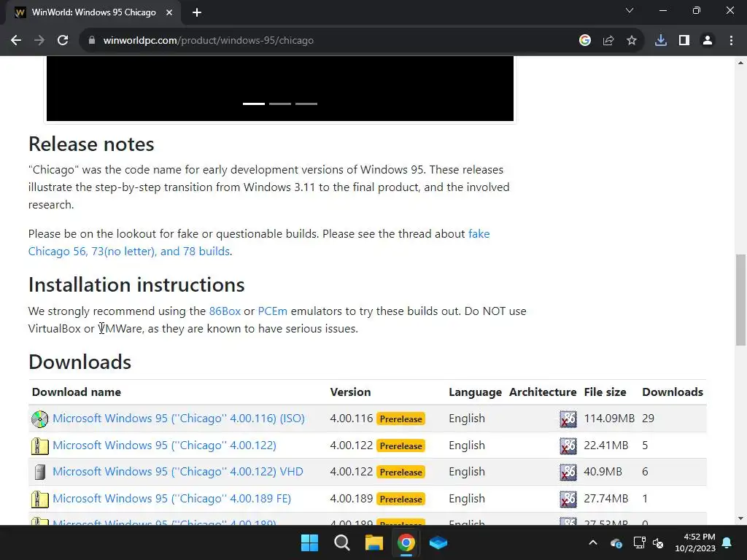Select third carousel slide indicator

[x=306, y=104]
